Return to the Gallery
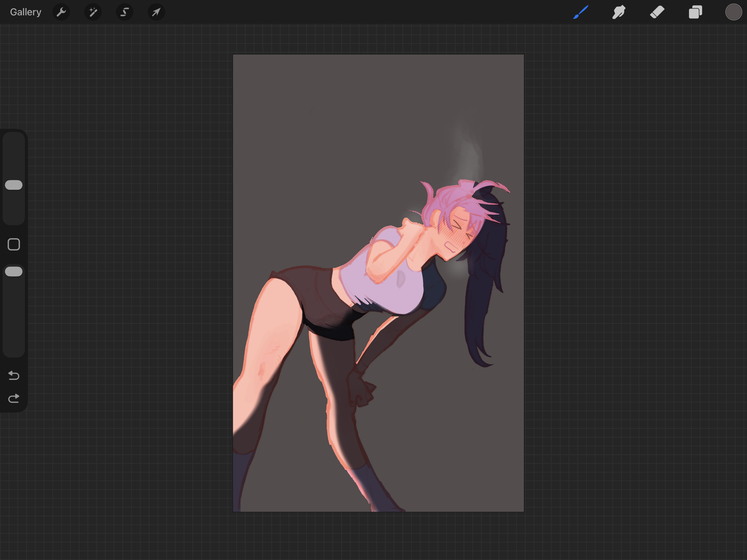Screen dimensions: 747x560 [25, 12]
